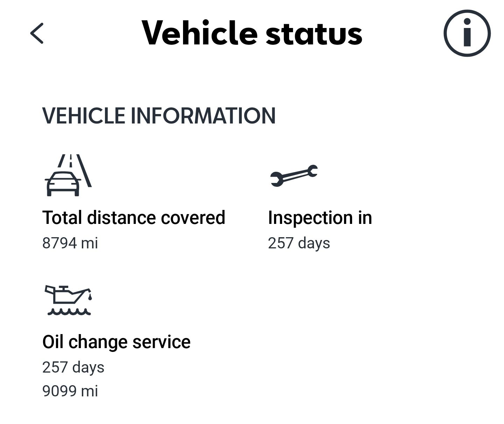Click the word "Vehicle" in the page title

pos(199,33)
